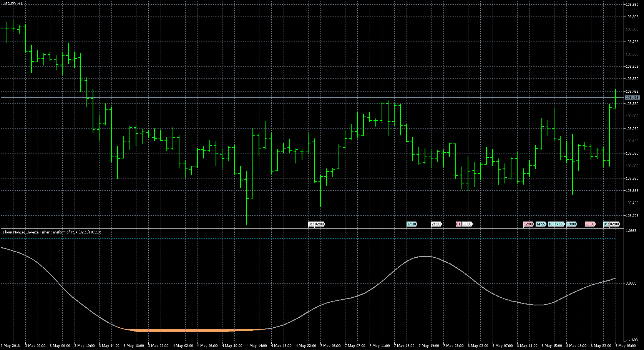The width and height of the screenshot is (644, 350).
Task: Click the 109.005 price scale label
Action: pyautogui.click(x=632, y=166)
